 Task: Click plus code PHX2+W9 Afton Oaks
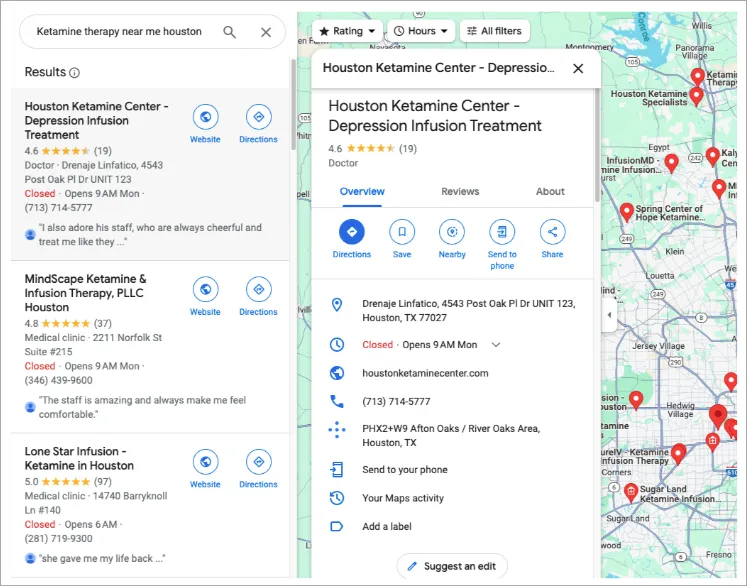coord(451,435)
